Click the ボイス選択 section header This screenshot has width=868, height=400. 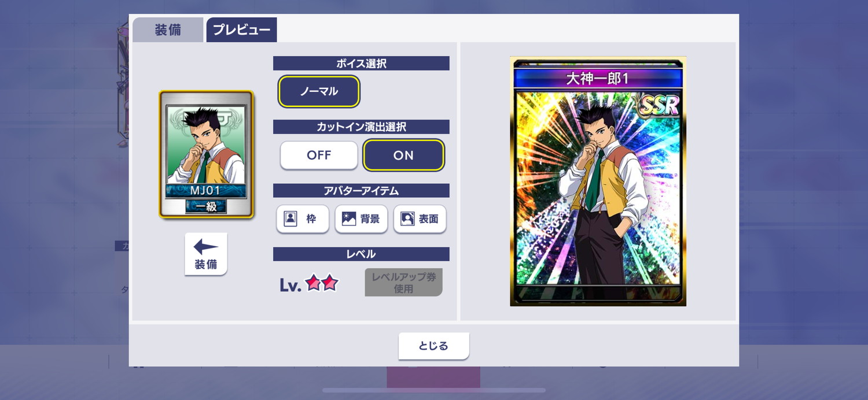pos(361,64)
